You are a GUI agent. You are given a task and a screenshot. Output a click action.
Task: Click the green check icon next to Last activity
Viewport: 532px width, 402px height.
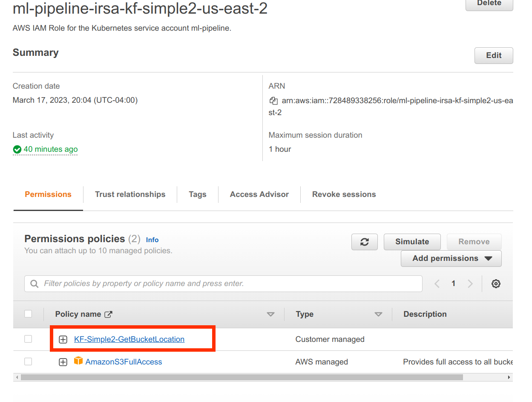pos(17,149)
